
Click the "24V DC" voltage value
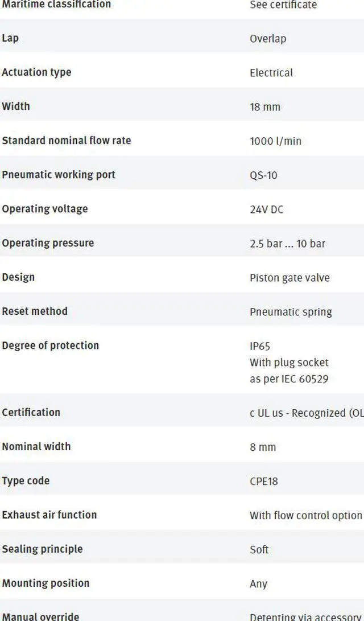coord(266,209)
